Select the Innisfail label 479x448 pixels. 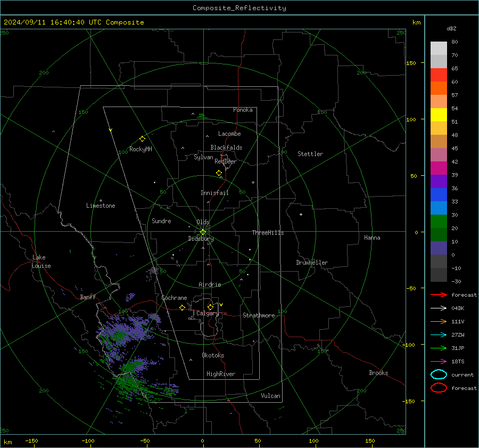pos(214,193)
